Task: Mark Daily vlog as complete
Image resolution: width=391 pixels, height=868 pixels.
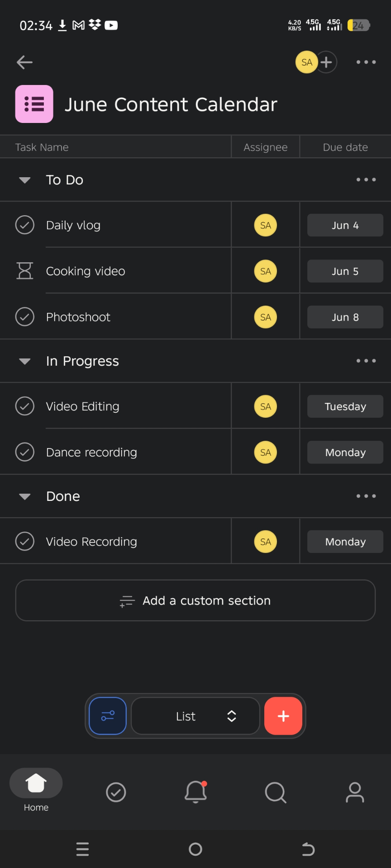Action: click(x=25, y=225)
